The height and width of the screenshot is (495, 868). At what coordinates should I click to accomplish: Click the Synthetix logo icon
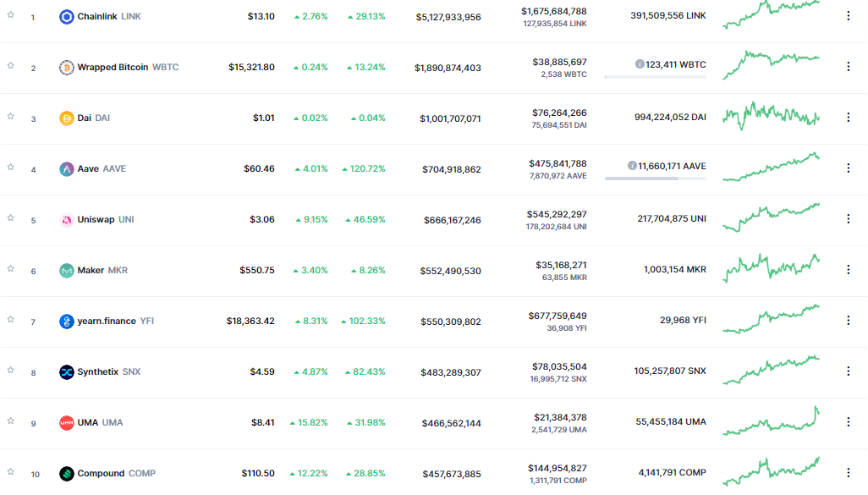coord(67,372)
